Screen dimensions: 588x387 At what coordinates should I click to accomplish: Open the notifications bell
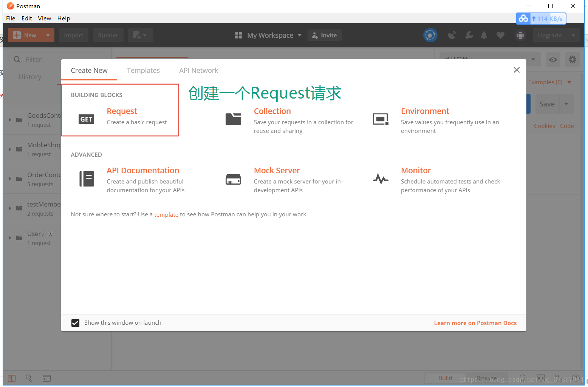484,35
